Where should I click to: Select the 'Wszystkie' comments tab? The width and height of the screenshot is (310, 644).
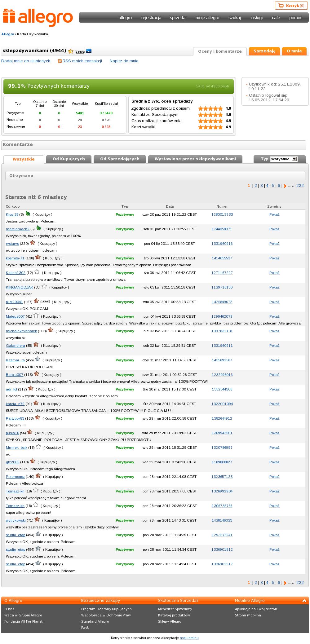tap(24, 159)
